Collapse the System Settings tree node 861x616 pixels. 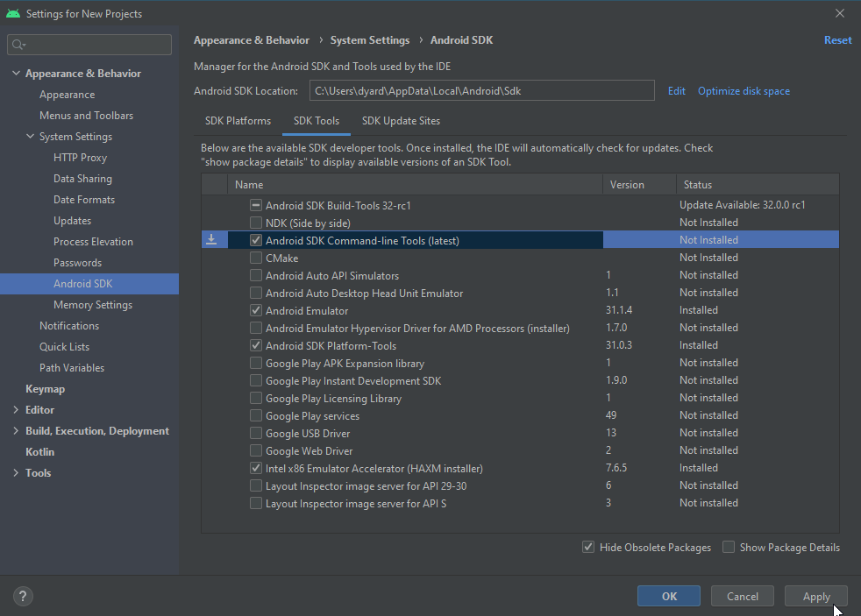30,137
